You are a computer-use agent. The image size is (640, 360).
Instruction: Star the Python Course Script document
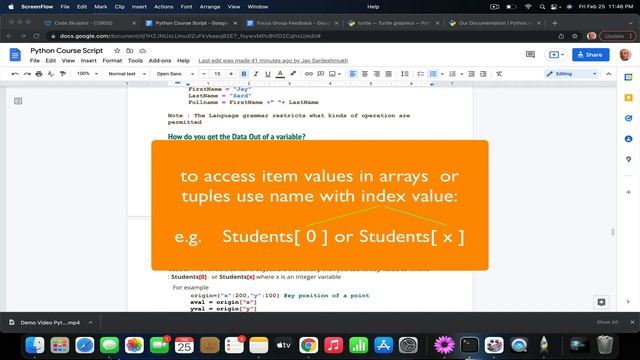point(117,51)
